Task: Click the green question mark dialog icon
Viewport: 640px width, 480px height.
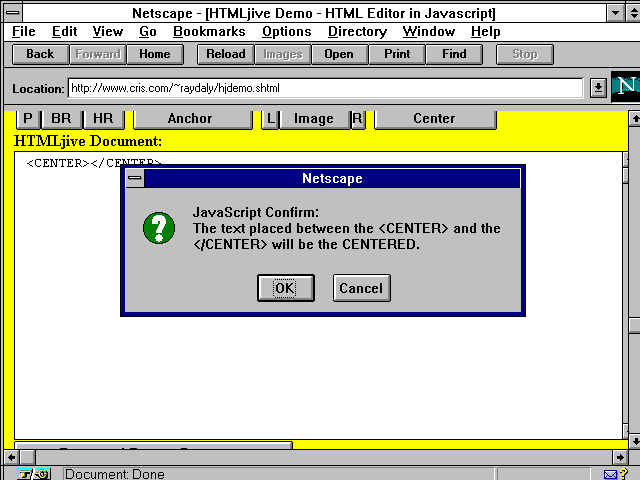Action: (x=159, y=228)
